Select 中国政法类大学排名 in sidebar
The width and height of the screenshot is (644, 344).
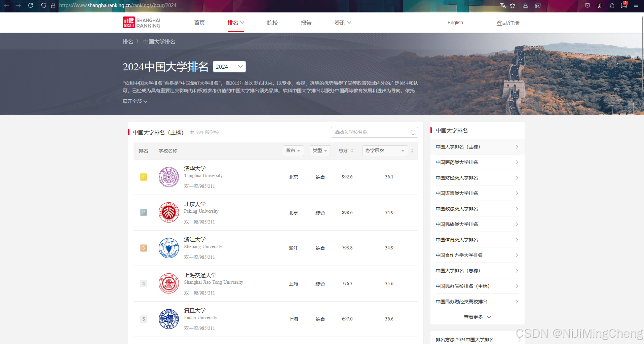[x=477, y=209]
